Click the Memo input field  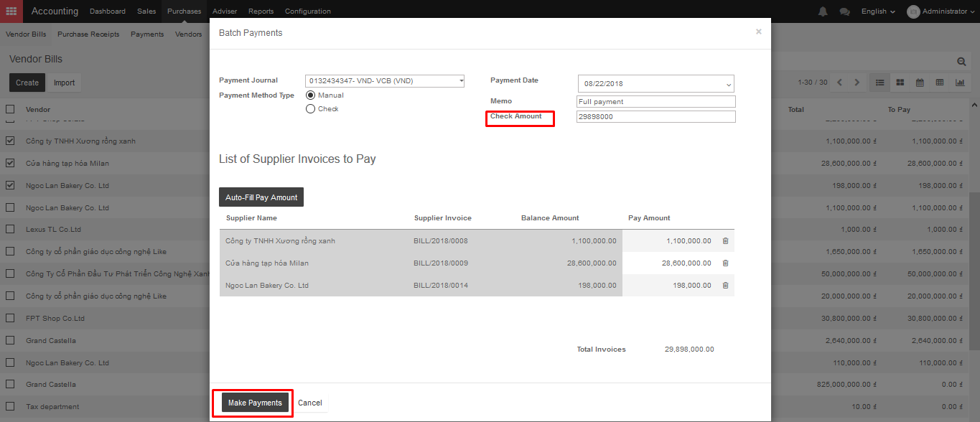click(x=656, y=102)
